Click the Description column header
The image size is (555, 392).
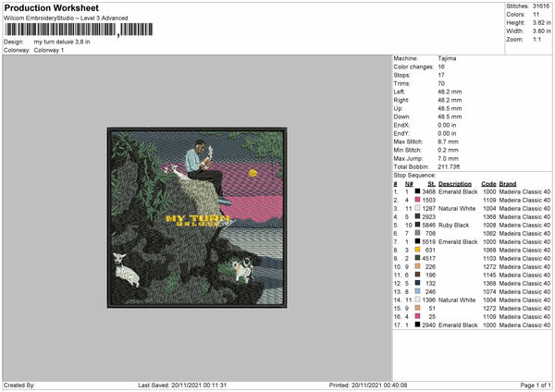455,184
